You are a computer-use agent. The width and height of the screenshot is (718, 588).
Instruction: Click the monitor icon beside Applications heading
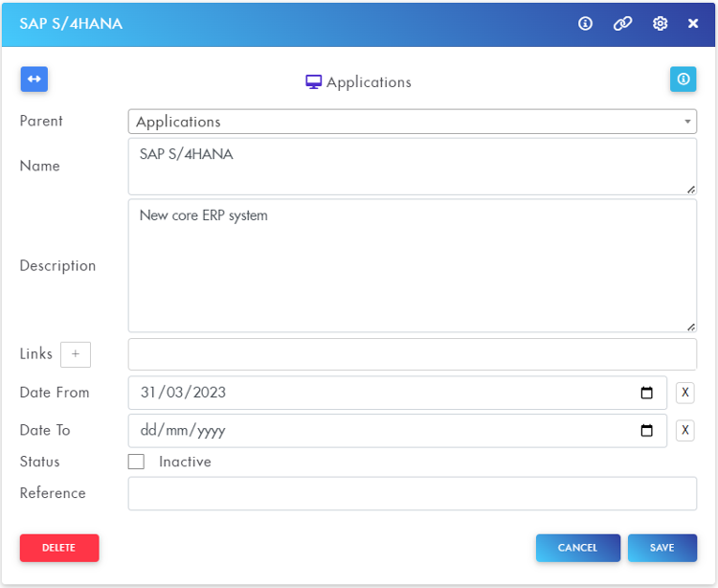(x=313, y=82)
